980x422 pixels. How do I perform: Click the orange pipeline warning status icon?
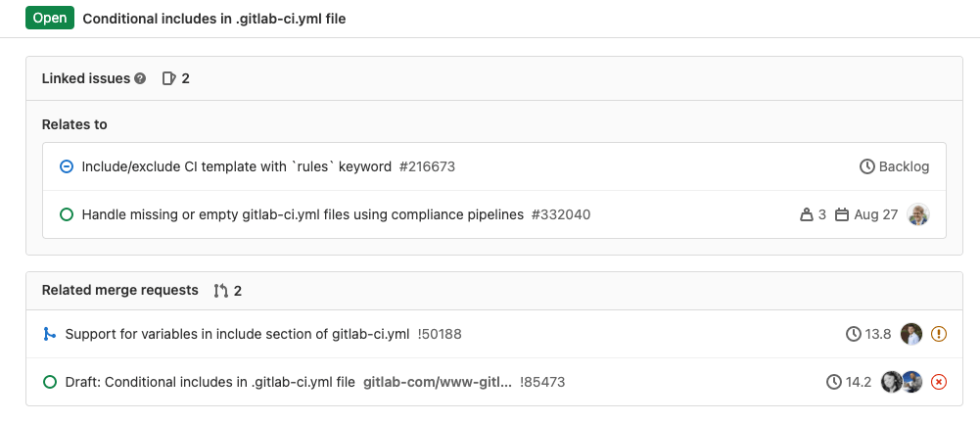939,335
